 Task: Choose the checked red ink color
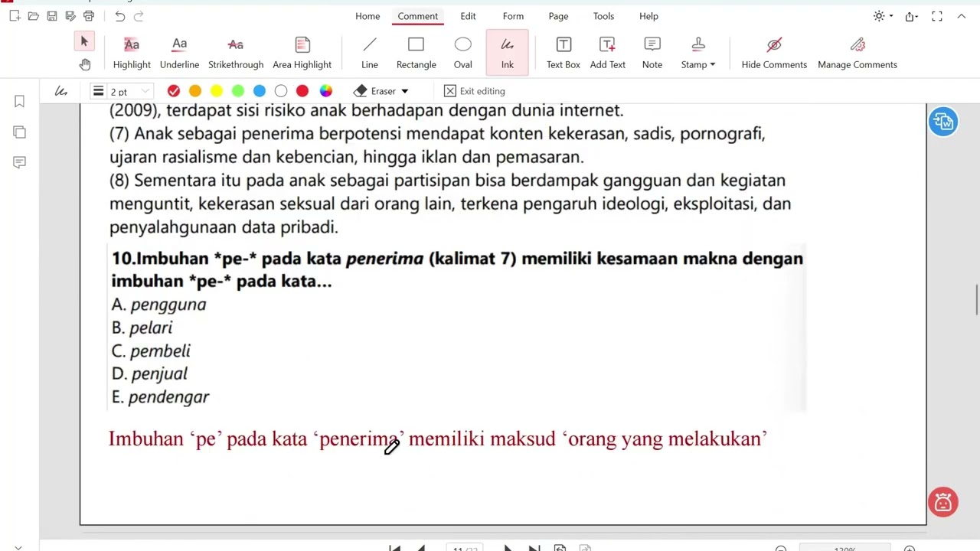click(174, 91)
